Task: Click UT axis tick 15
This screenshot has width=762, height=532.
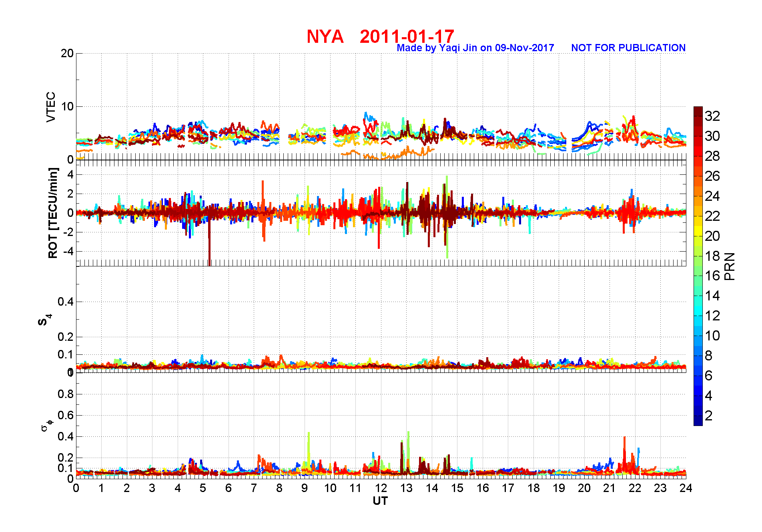Action: [457, 488]
